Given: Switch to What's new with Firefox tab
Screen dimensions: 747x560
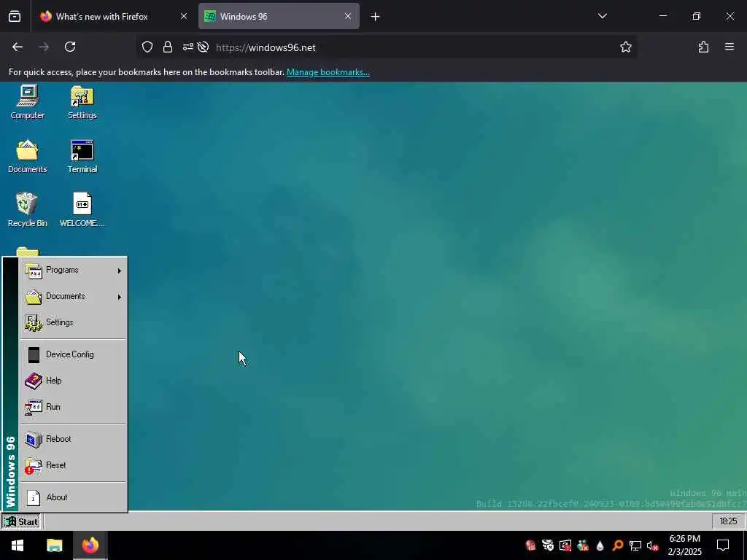Looking at the screenshot, I should (113, 16).
